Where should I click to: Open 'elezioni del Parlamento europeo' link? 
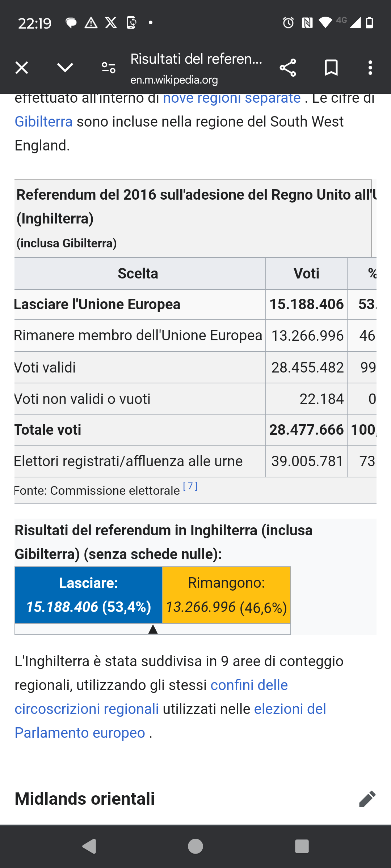(x=170, y=721)
